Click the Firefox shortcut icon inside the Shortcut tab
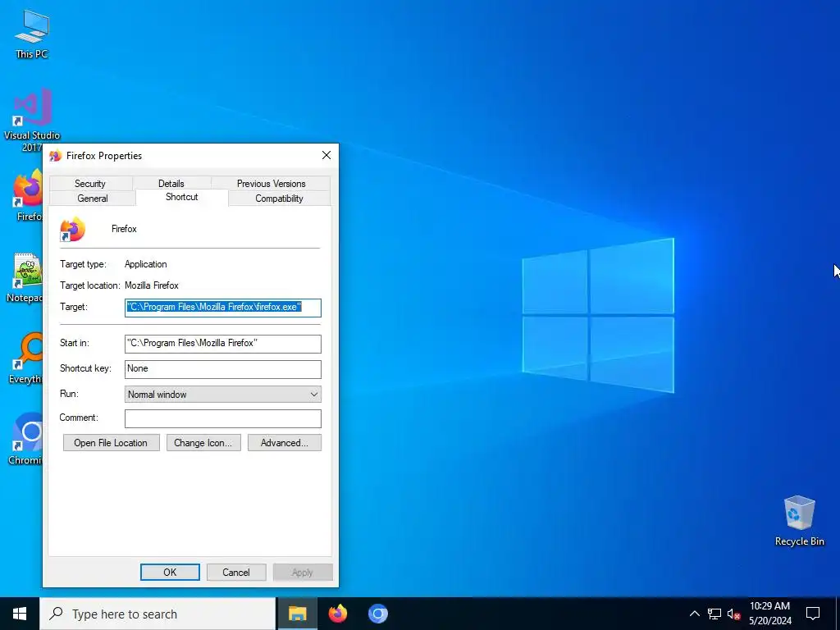840x630 pixels. [x=72, y=230]
